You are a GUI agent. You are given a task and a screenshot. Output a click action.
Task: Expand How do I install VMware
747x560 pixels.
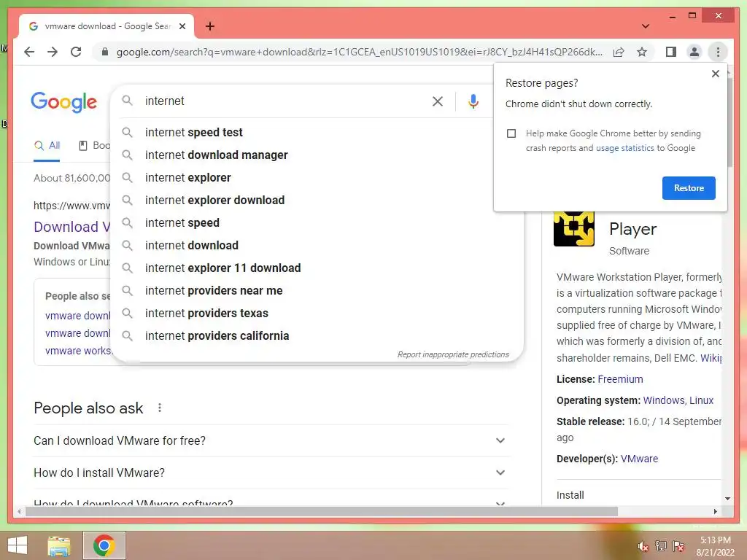pyautogui.click(x=271, y=472)
